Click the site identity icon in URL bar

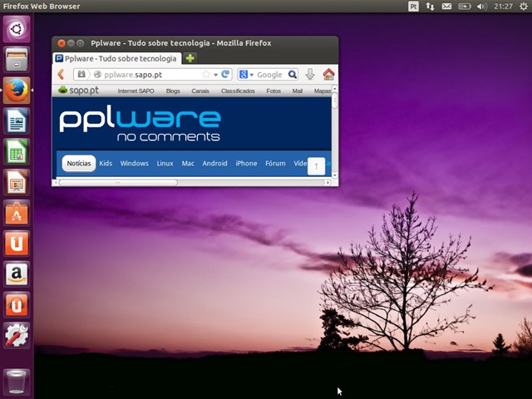[98, 74]
